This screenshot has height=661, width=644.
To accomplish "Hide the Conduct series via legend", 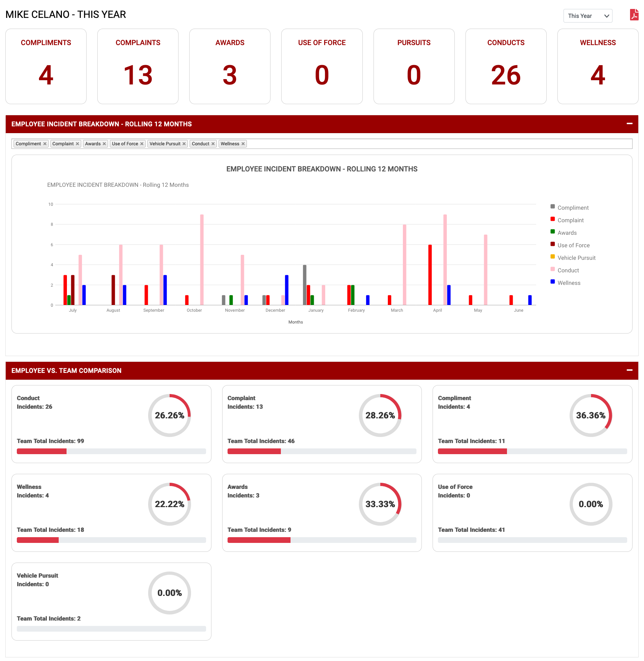I will [568, 270].
